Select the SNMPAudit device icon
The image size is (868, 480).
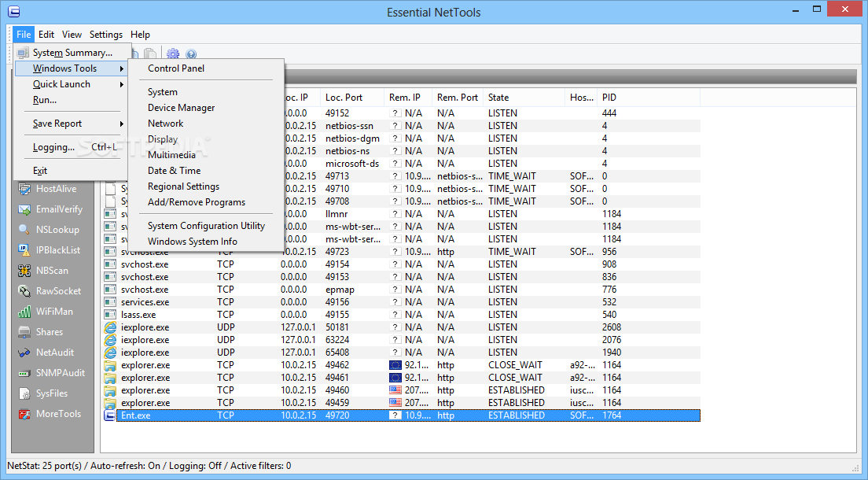tap(24, 374)
